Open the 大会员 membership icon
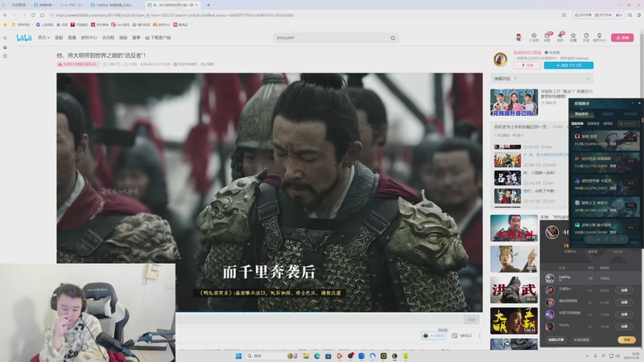Viewport: 644px width, 362px height. [534, 37]
